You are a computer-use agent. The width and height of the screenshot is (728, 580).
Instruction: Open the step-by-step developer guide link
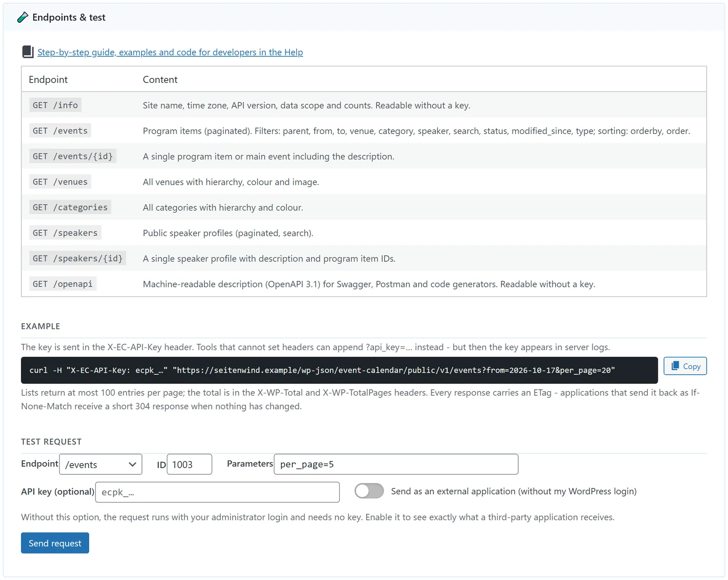point(170,52)
